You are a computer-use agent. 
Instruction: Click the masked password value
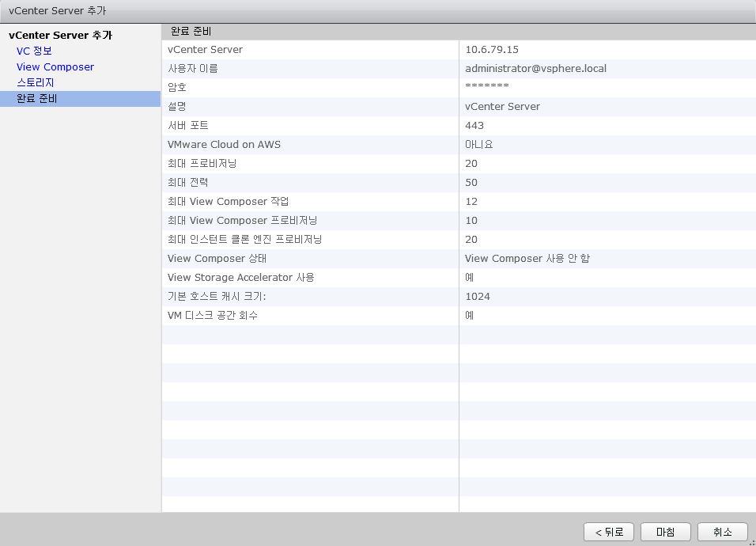coord(487,86)
